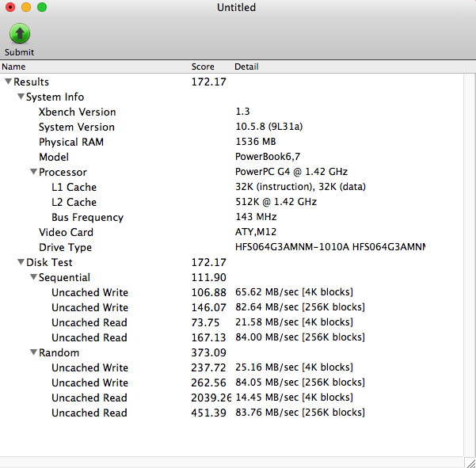The image size is (476, 468).
Task: Select Random Uncached Write 237.72 row
Action: pyautogui.click(x=231, y=367)
